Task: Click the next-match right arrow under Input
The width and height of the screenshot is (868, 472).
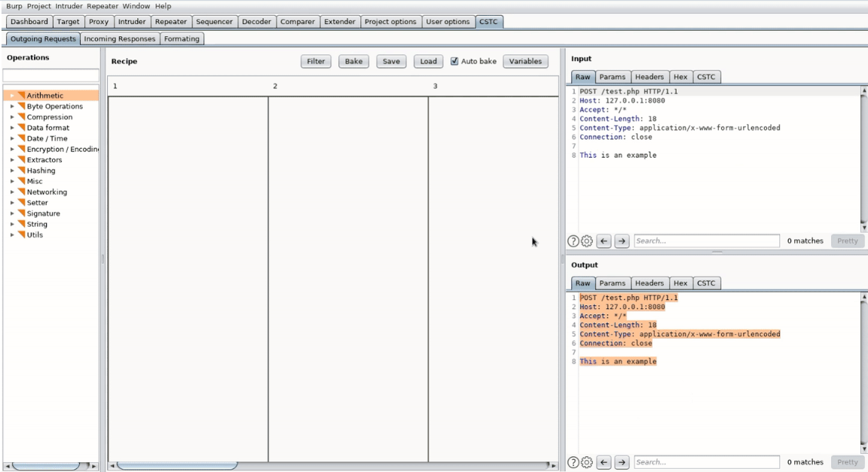Action: (621, 241)
